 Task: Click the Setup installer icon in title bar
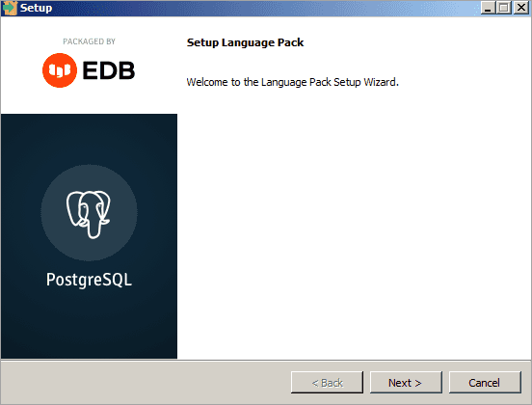[10, 8]
